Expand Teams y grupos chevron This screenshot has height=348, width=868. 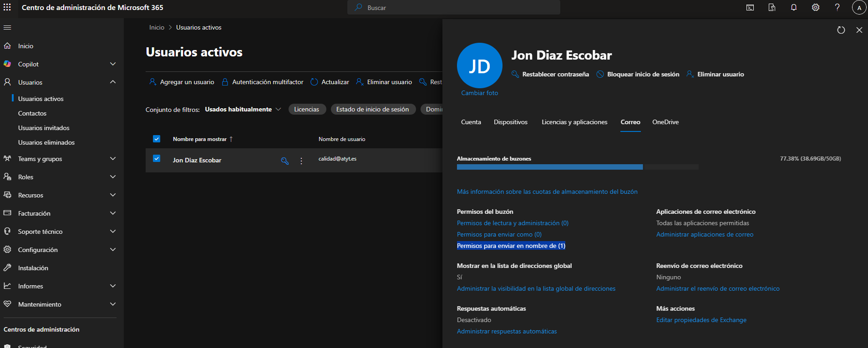point(113,159)
